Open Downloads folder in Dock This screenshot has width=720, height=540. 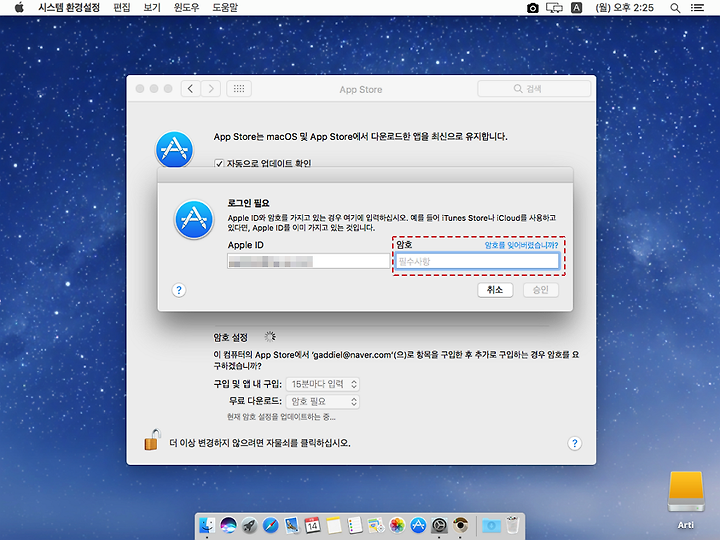491,525
